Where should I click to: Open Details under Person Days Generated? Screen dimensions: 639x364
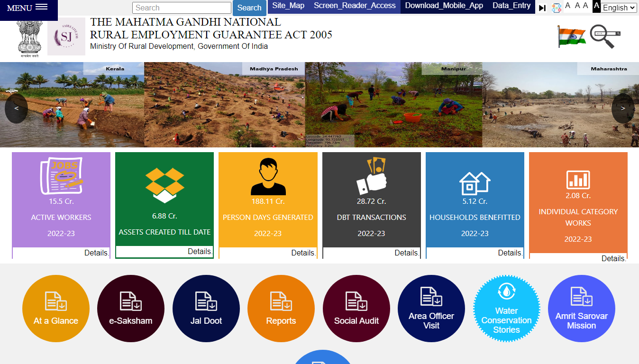(x=303, y=253)
